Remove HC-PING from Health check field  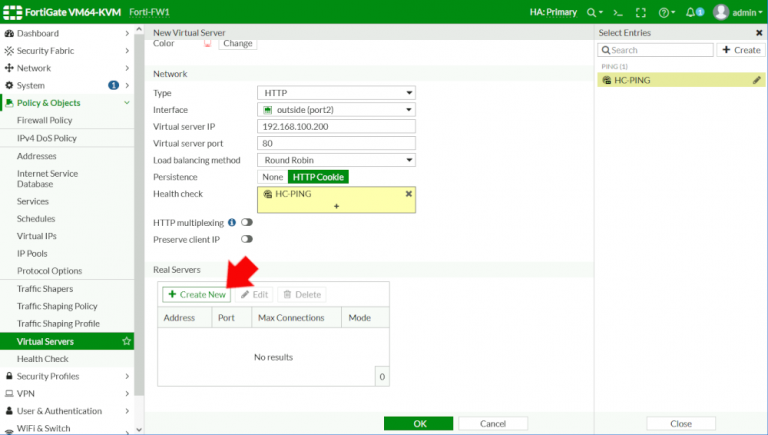408,193
